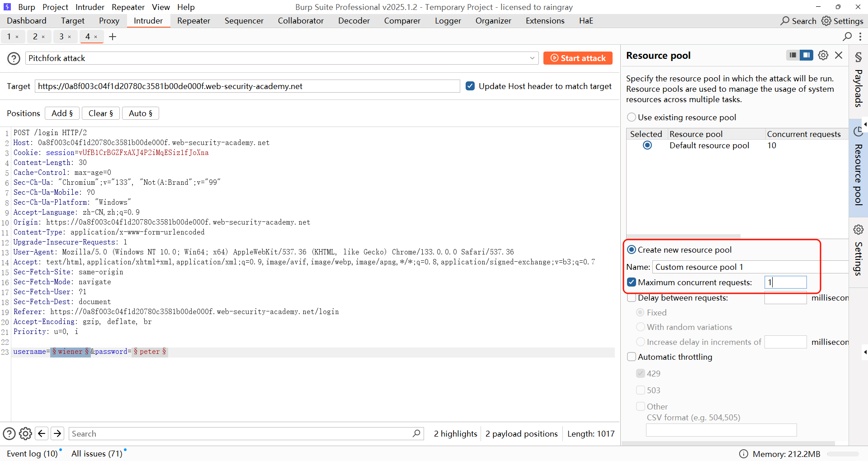Screen dimensions: 868x461
Task: Switch to the docked side panel layout icon
Action: [x=806, y=55]
